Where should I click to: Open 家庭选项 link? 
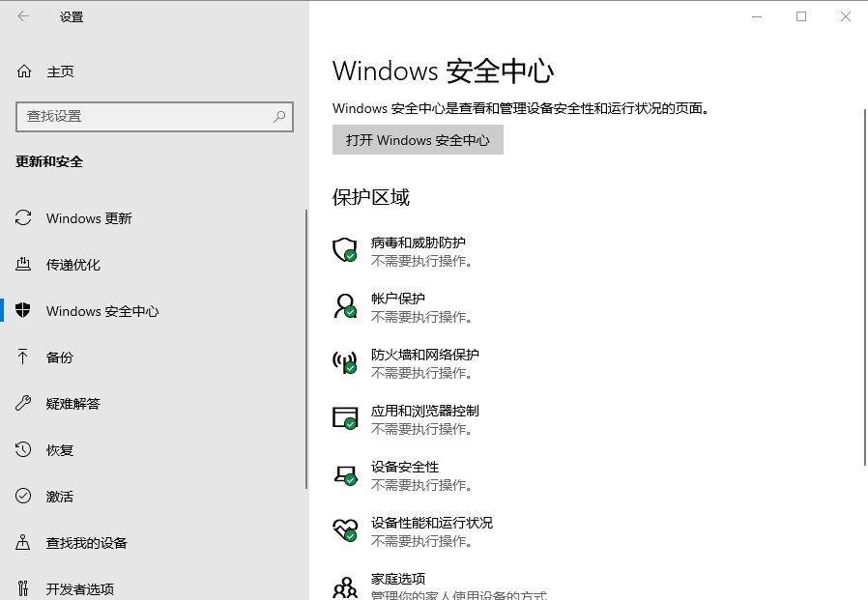398,579
